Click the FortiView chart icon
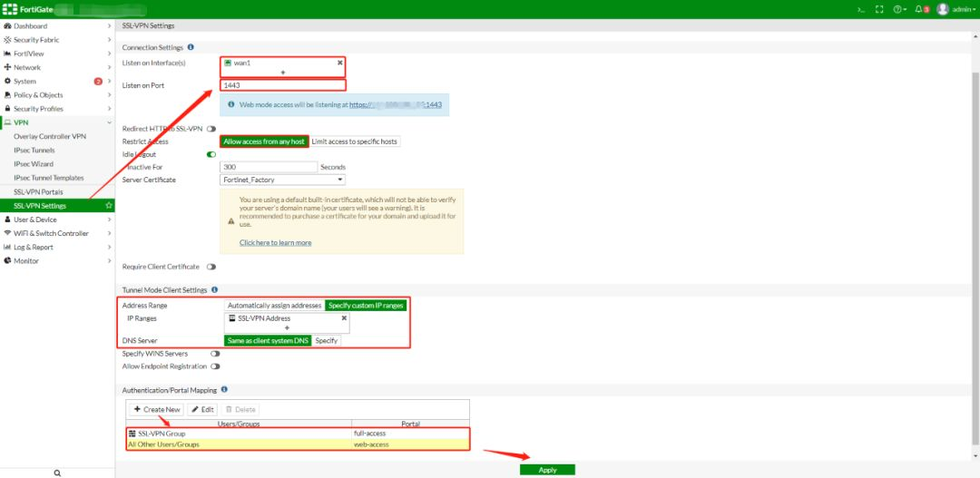 (x=7, y=54)
